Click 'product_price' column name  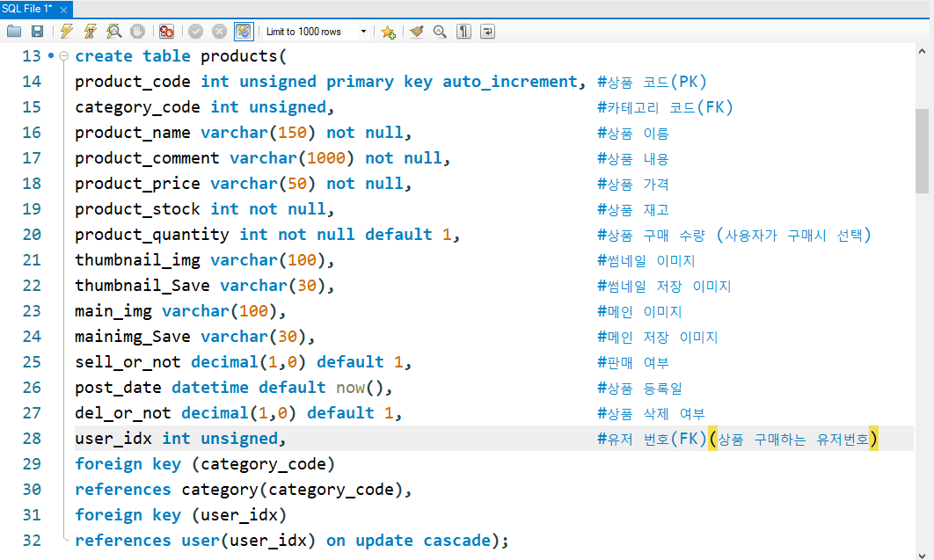(137, 184)
